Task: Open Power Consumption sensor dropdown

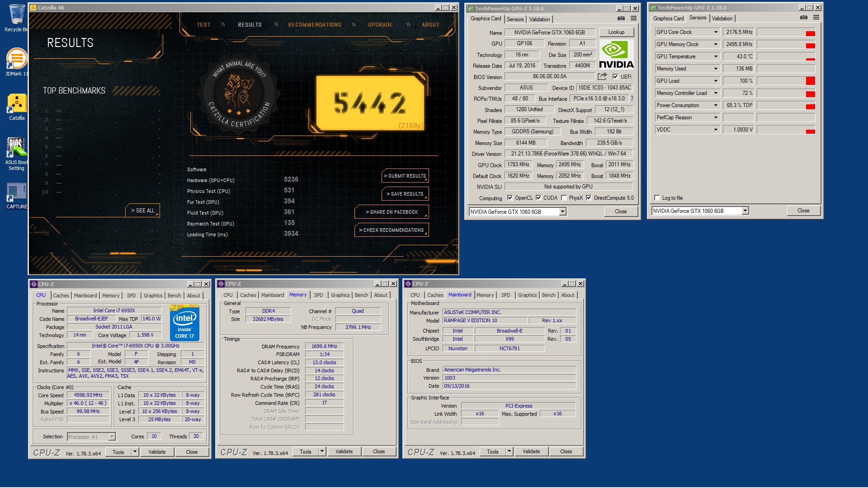Action: [x=716, y=105]
